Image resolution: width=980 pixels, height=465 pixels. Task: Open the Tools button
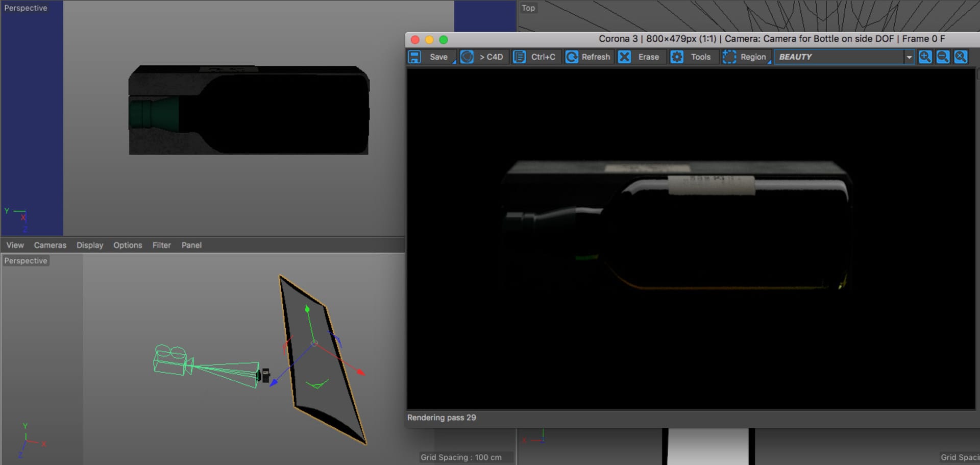point(700,57)
